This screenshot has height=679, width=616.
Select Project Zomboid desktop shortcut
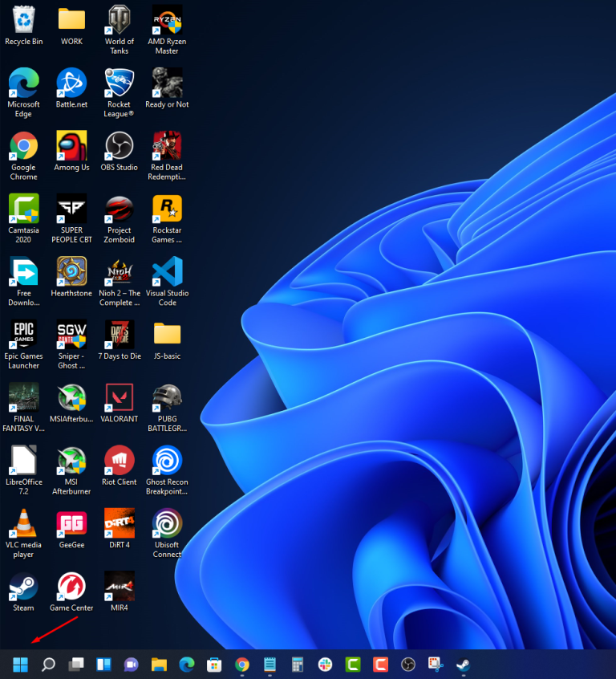coord(119,218)
